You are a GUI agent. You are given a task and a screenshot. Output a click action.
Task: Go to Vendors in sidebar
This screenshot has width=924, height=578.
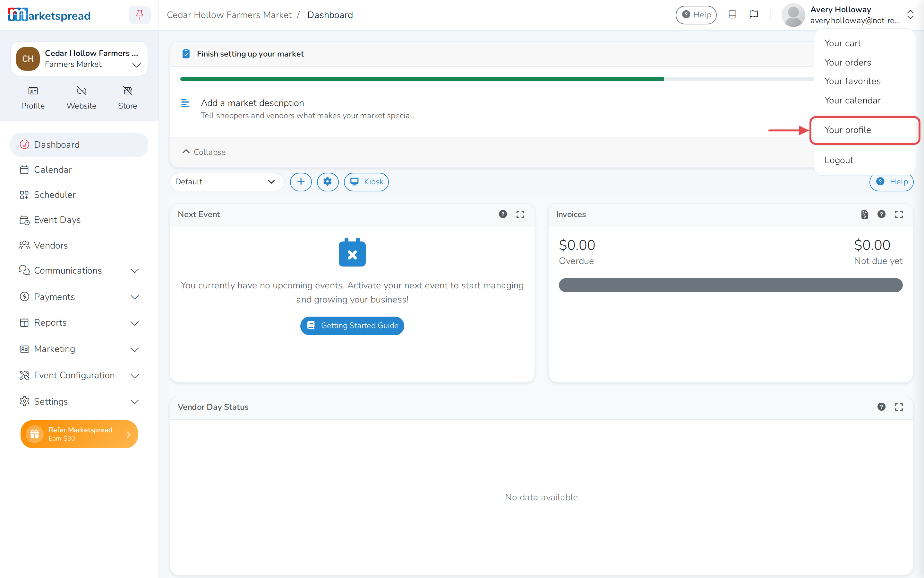[79, 245]
